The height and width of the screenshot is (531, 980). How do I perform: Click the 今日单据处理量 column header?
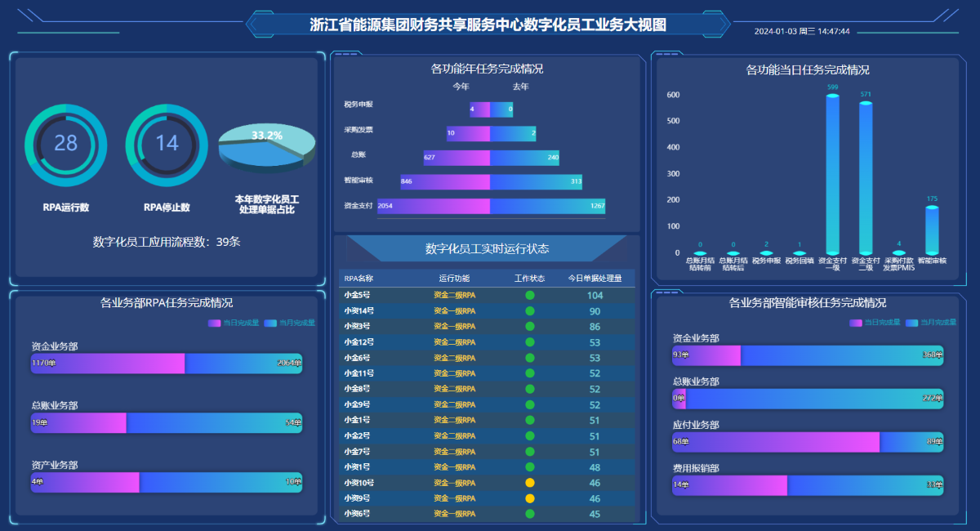(x=595, y=279)
